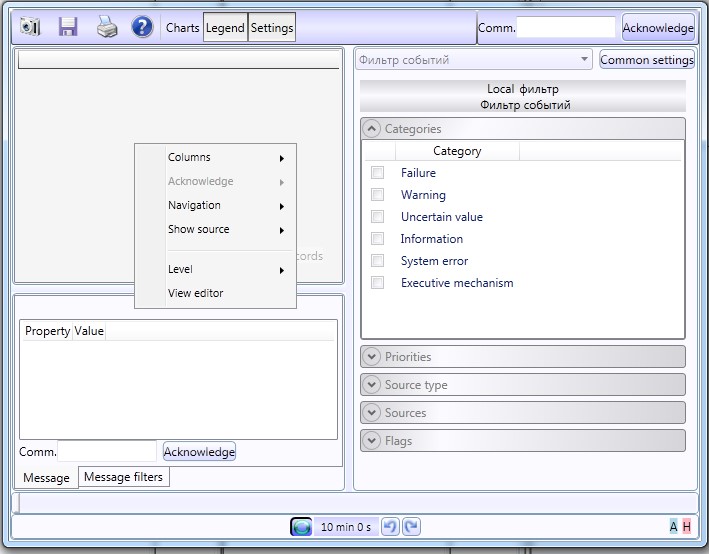709x554 pixels.
Task: Collapse the Categories section
Action: 371,129
